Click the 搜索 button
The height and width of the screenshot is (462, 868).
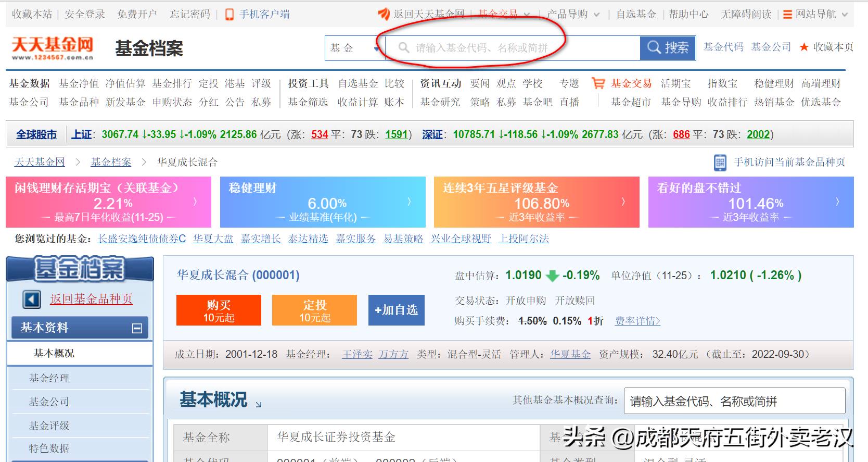pos(668,48)
